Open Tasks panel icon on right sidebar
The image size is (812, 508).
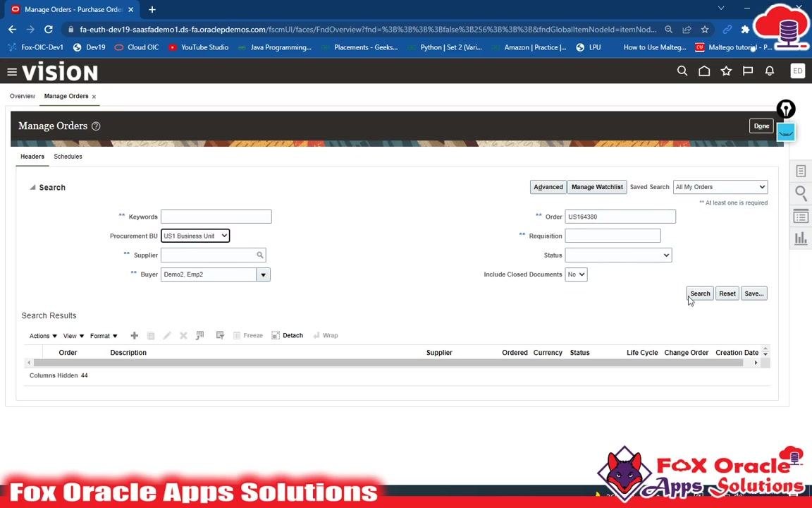[801, 171]
